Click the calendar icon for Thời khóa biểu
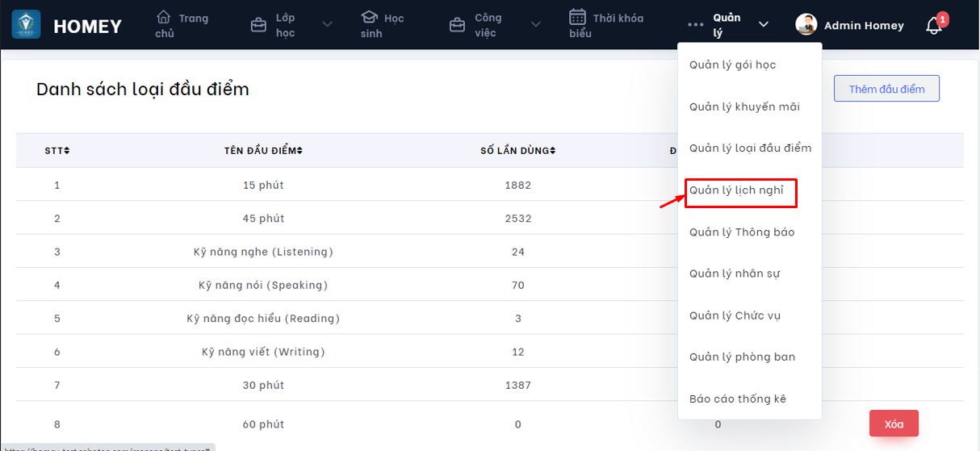Screen dimensions: 980x451 [577, 17]
